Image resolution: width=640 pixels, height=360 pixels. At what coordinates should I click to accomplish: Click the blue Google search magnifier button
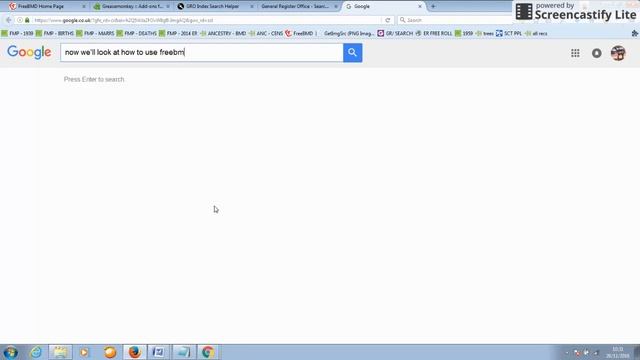point(352,53)
